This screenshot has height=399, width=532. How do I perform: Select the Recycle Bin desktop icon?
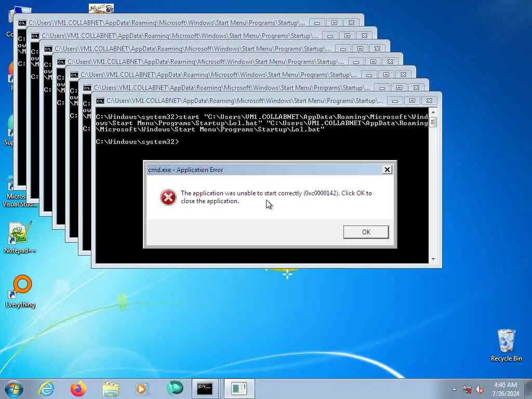(x=506, y=345)
